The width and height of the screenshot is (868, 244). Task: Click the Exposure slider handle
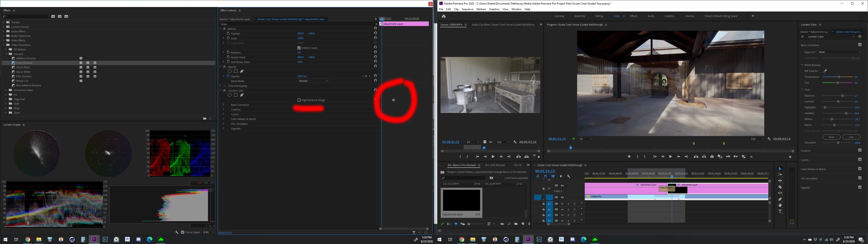[x=842, y=96]
